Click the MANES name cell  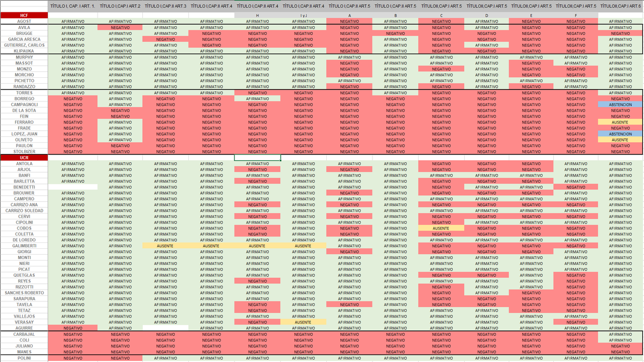coord(24,352)
